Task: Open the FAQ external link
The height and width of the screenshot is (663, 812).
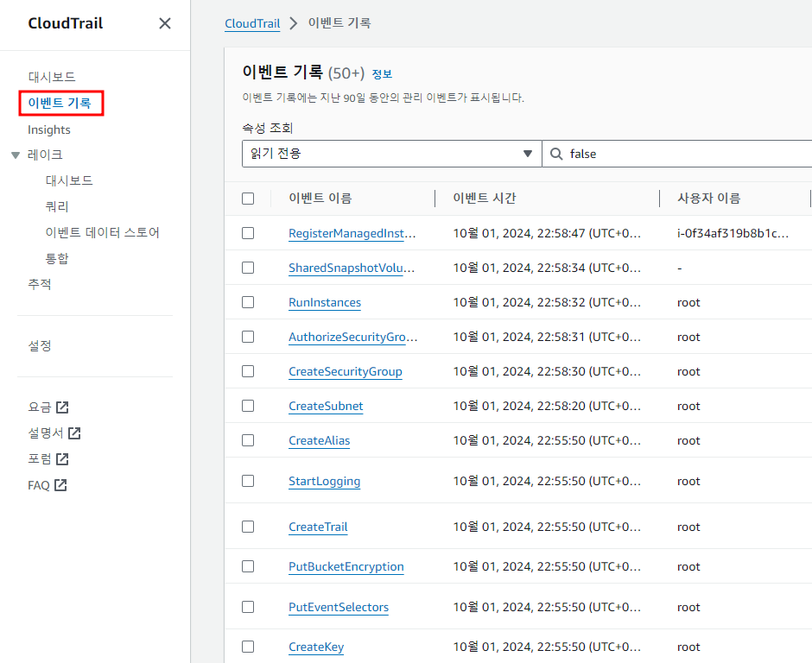Action: [x=48, y=485]
